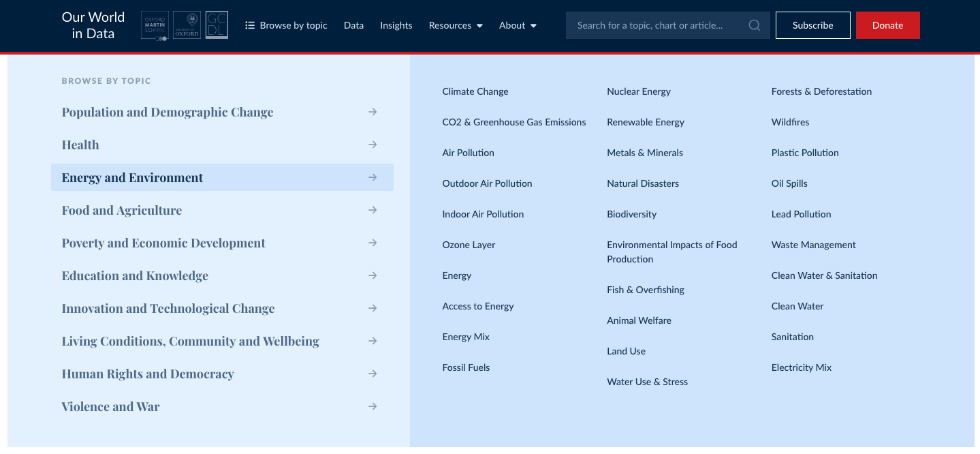Open the Fossil Fuels topic page

[x=466, y=367]
